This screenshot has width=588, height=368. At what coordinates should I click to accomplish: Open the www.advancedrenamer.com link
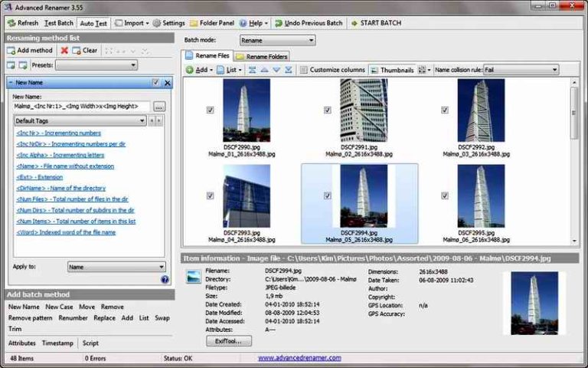299,358
